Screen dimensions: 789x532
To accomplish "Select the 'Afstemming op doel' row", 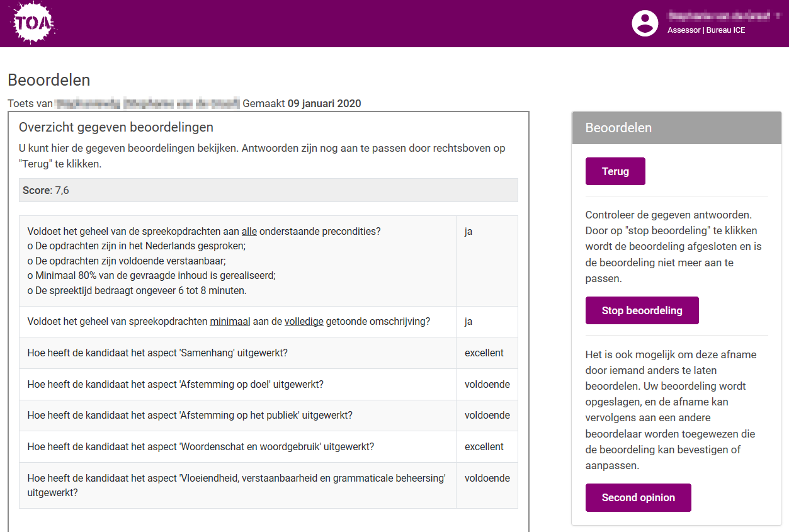I will 237,385.
